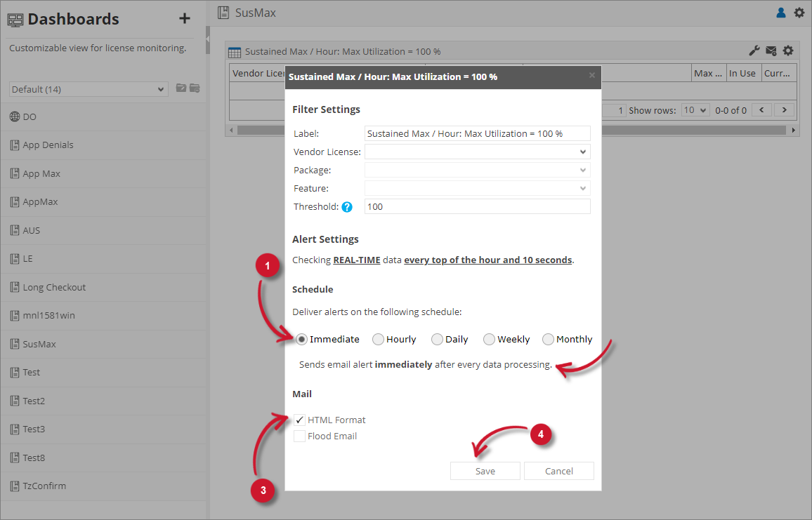Screen dimensions: 812x520
Task: Go to previous page of widget table
Action: tap(761, 109)
